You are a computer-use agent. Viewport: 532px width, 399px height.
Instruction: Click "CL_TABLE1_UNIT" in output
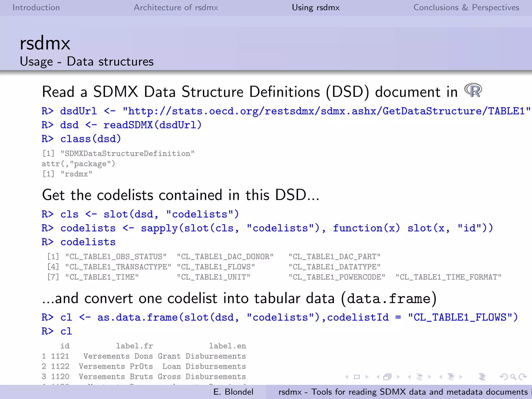(214, 277)
